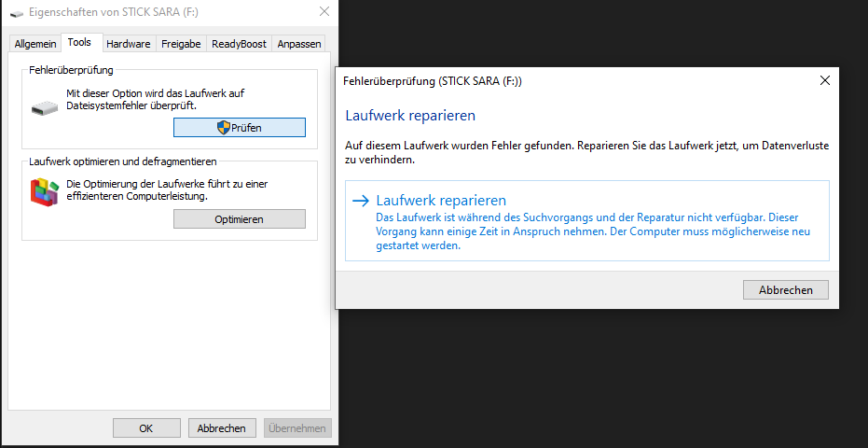Screen dimensions: 868x448
Task: Switch to the Hardware tab
Action: (x=129, y=44)
